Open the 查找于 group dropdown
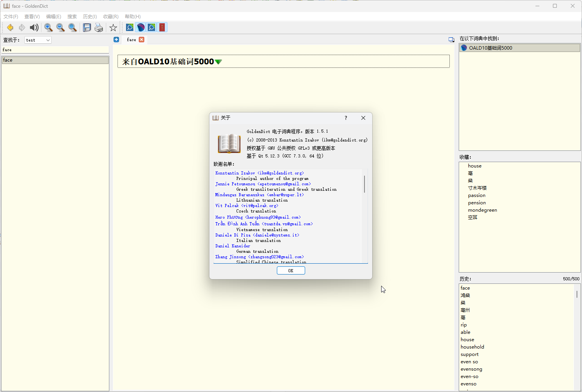Screen dimensions: 582x392 pos(38,40)
